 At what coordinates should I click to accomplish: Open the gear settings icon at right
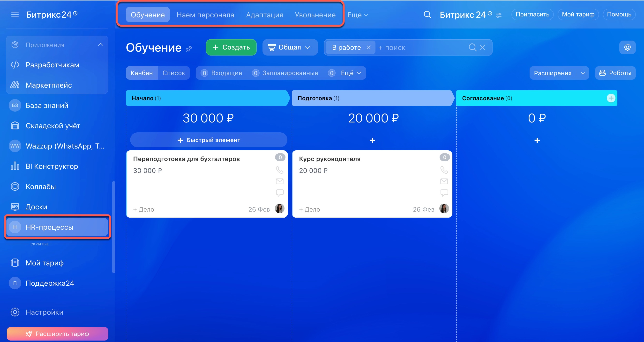click(x=627, y=47)
